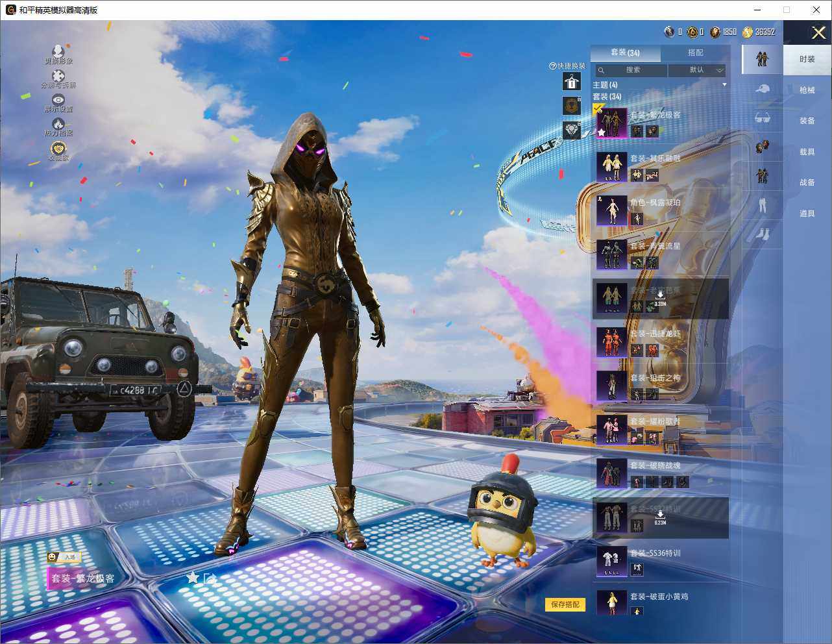This screenshot has height=644, width=832.
Task: Open the 战备 tab
Action: click(x=807, y=182)
